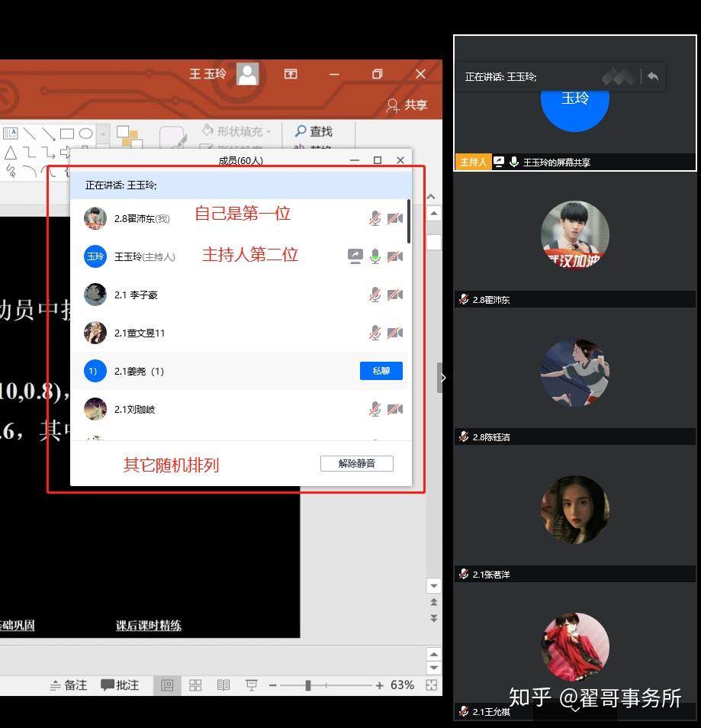Toggle 2.1刘珈岐's camera off state
Image resolution: width=701 pixels, height=728 pixels.
click(x=394, y=409)
